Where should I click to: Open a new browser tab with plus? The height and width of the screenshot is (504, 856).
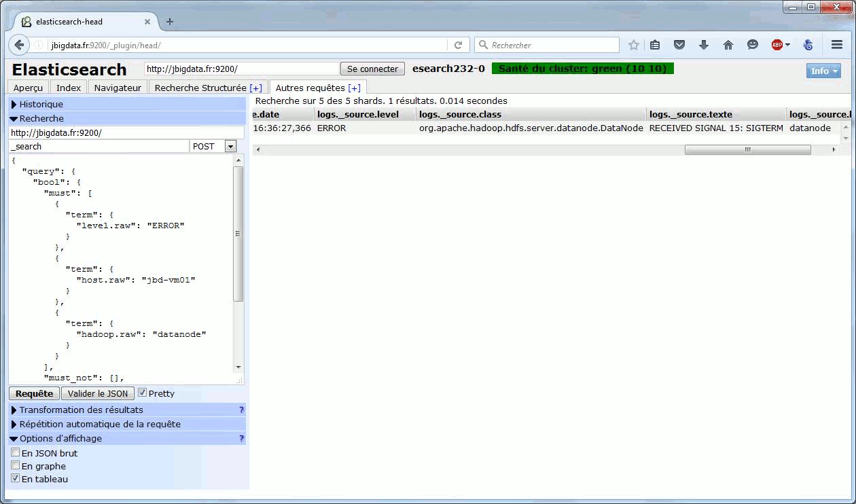170,22
